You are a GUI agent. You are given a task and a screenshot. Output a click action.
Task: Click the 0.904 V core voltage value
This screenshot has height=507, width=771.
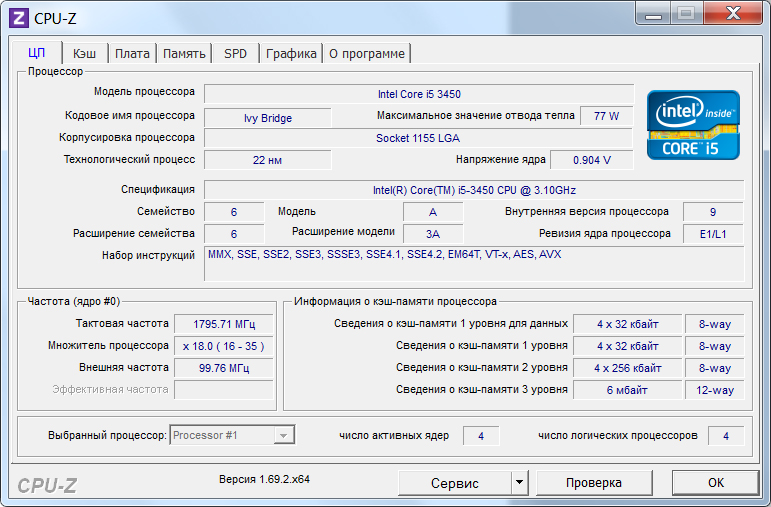click(x=592, y=160)
